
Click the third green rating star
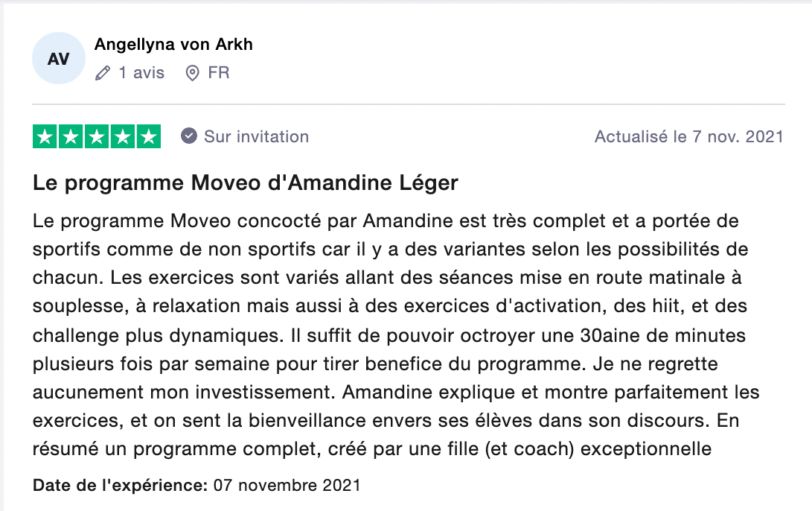tap(97, 137)
